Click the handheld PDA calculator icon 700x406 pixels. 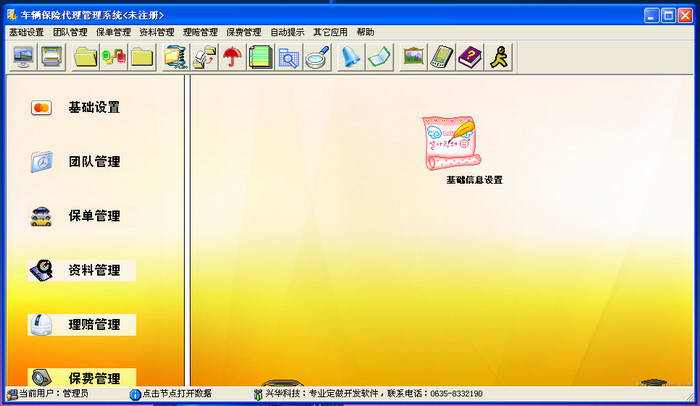[442, 57]
